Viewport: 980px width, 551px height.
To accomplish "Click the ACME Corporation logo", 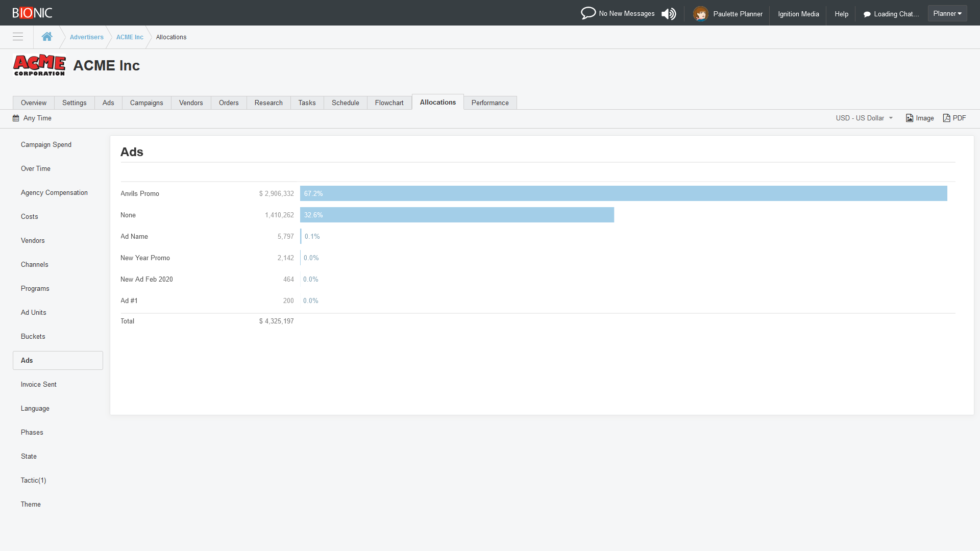I will tap(39, 65).
